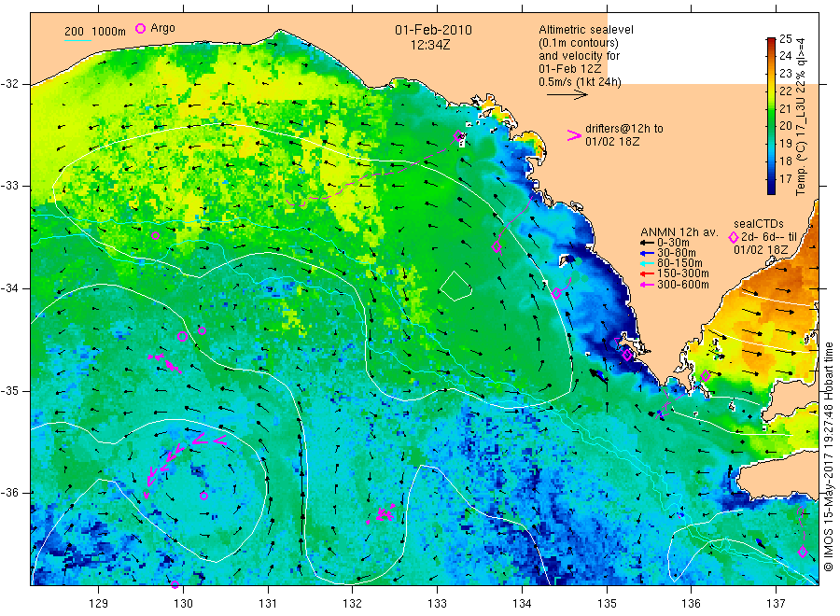Click the '300-600m' depth label
Image resolution: width=840 pixels, height=616 pixels.
(682, 285)
